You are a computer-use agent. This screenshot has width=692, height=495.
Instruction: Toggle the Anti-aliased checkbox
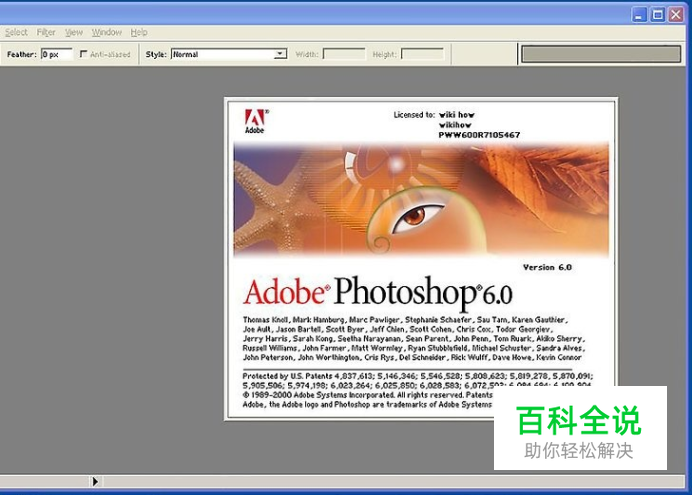tap(83, 54)
